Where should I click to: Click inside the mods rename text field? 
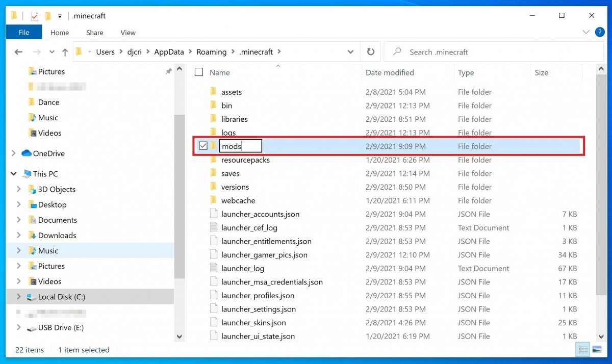[x=241, y=146]
